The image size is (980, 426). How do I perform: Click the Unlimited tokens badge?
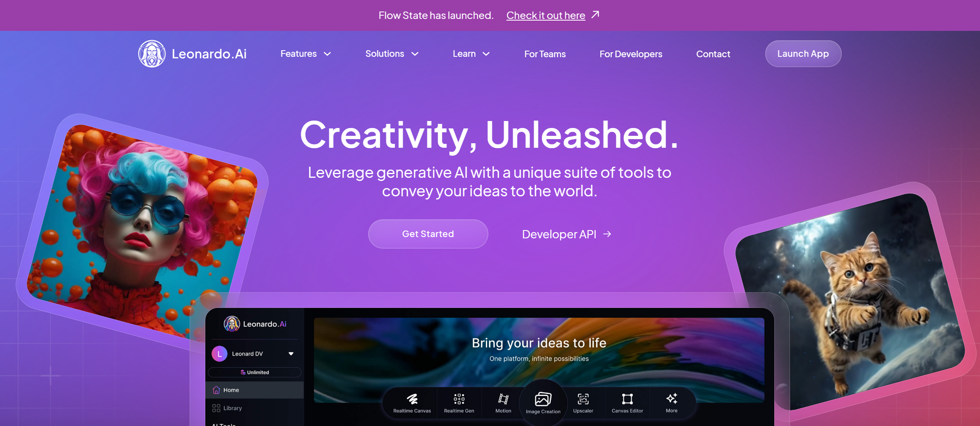pyautogui.click(x=255, y=372)
